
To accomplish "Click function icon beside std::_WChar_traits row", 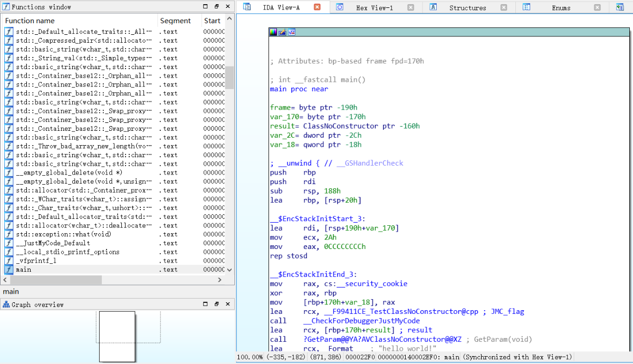I will (x=8, y=199).
